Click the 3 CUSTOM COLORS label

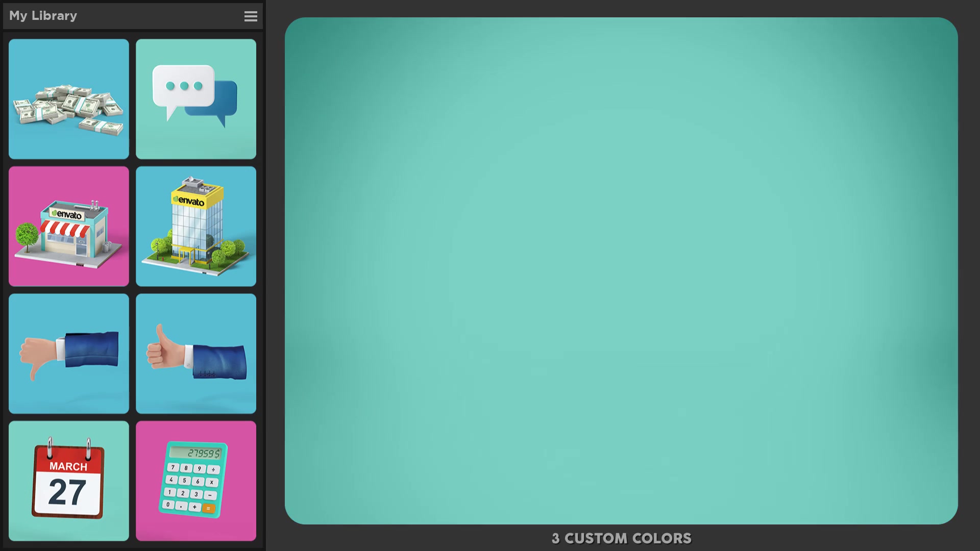(x=621, y=538)
